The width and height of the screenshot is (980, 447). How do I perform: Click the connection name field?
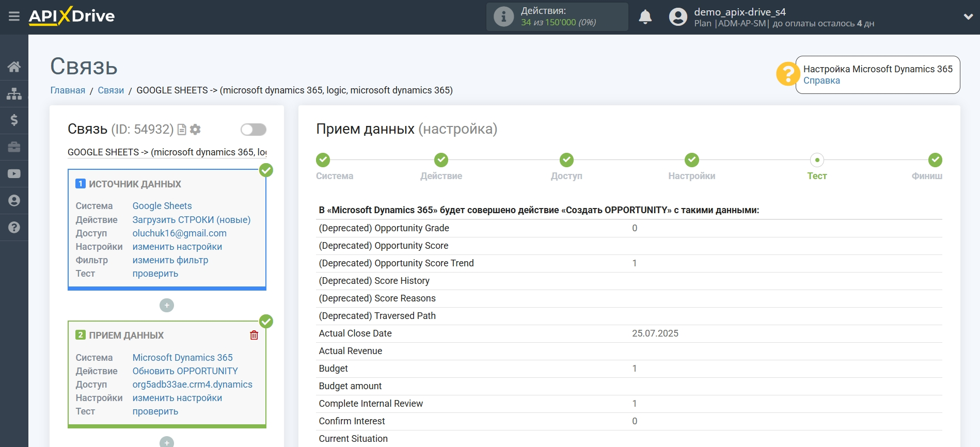point(167,152)
